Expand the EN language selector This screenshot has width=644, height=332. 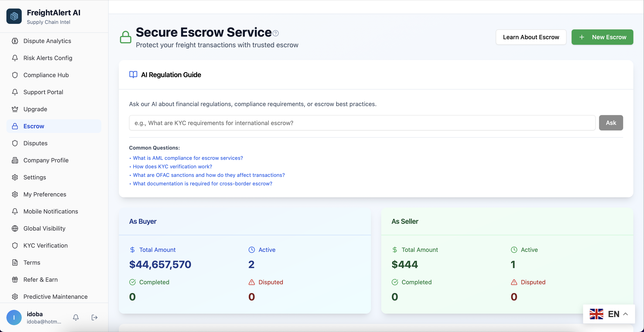coord(609,314)
